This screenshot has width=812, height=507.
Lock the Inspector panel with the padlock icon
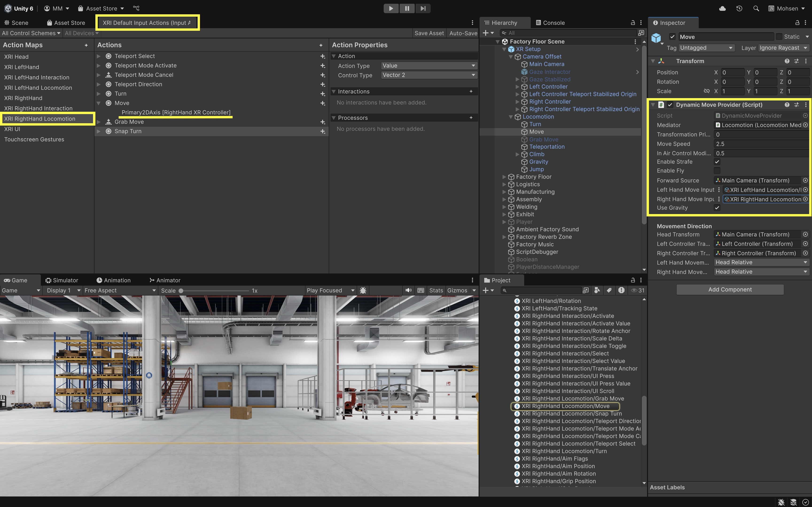797,23
